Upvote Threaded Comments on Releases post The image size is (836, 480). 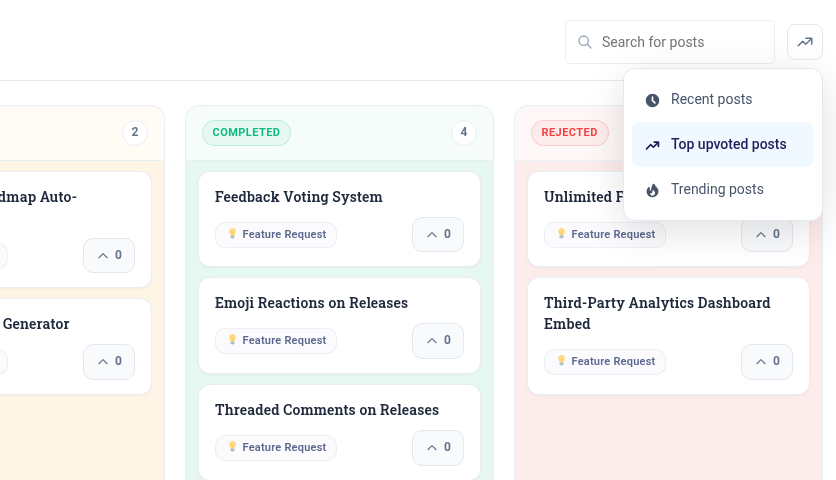[x=438, y=447]
